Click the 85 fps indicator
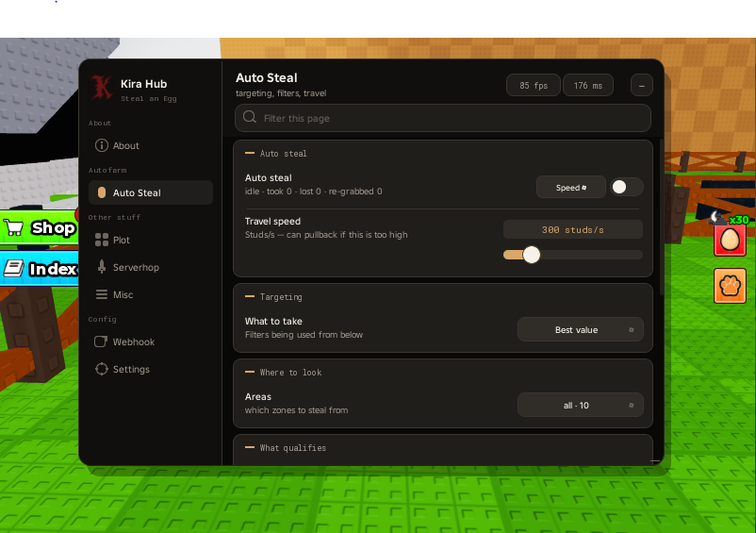 (x=534, y=86)
